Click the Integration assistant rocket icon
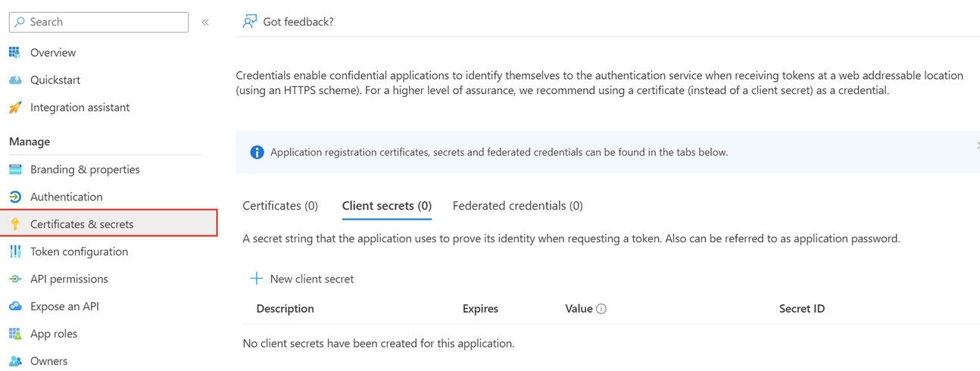The height and width of the screenshot is (371, 980). [x=15, y=108]
